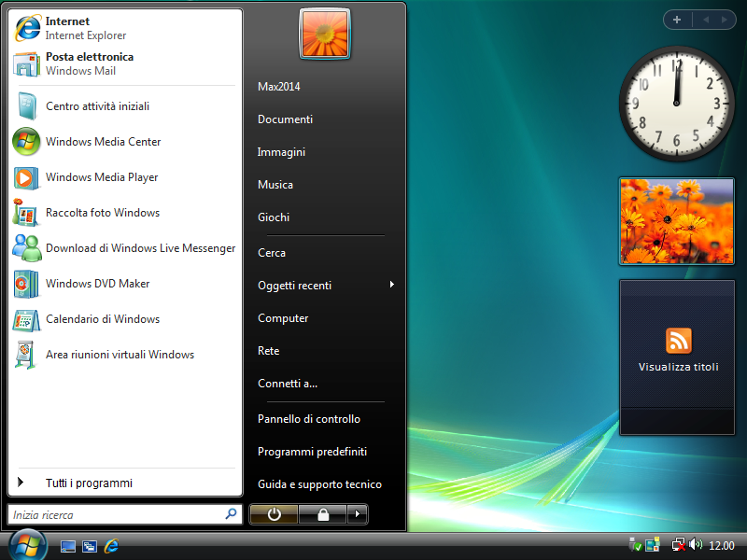Click the Show Desktop quick launch icon
Screen dimensions: 747x560
coord(67,546)
